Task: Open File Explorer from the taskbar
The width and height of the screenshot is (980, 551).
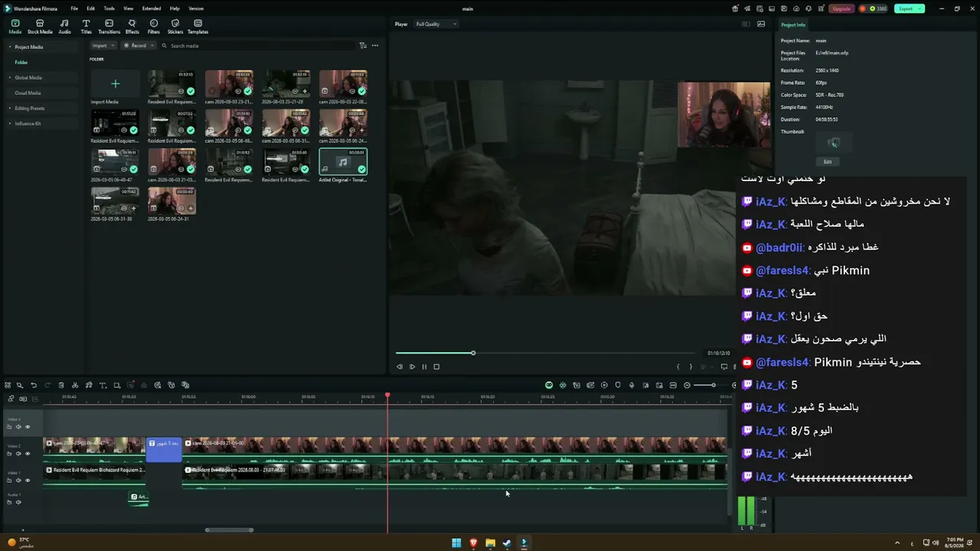Action: (x=490, y=543)
